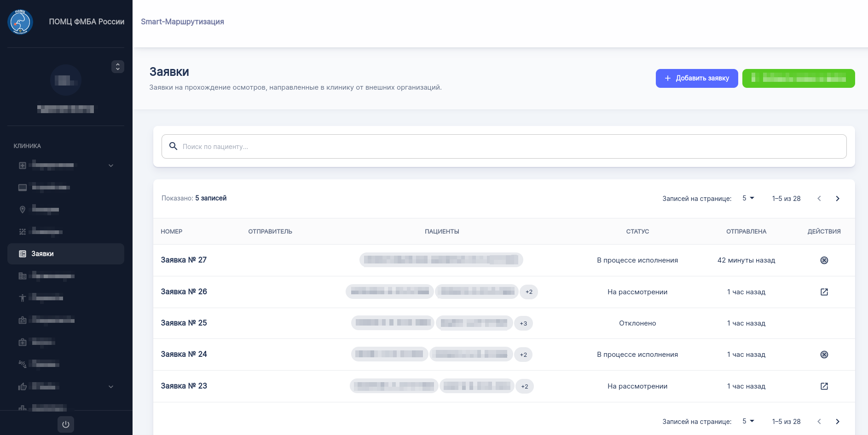Viewport: 868px width, 435px height.
Task: Click the cancel icon for Заявка № 24
Action: click(x=824, y=355)
